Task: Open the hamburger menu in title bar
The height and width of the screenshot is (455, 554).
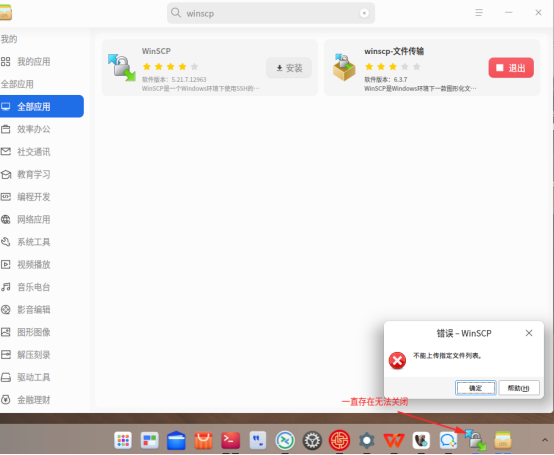Action: (x=479, y=13)
